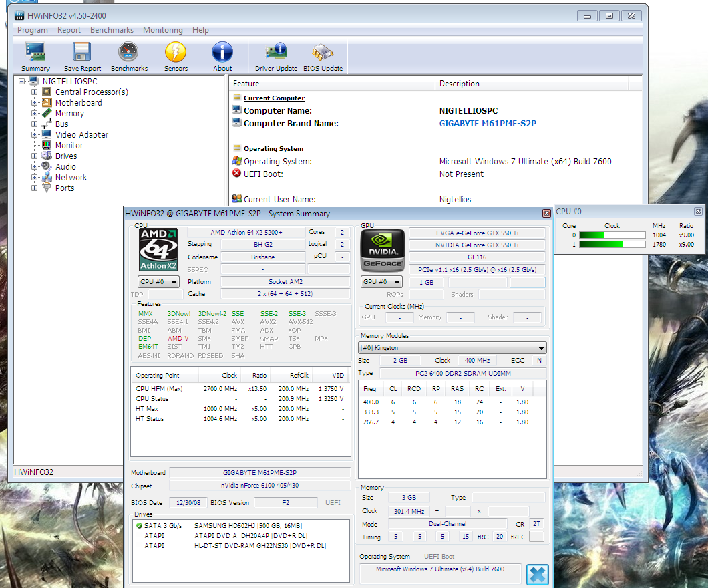Click the Current Computer heading link
708x588 pixels.
(274, 98)
